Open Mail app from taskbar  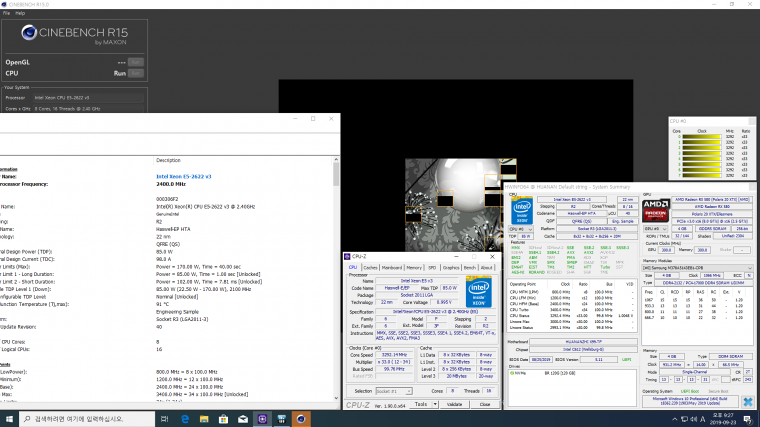pyautogui.click(x=243, y=419)
